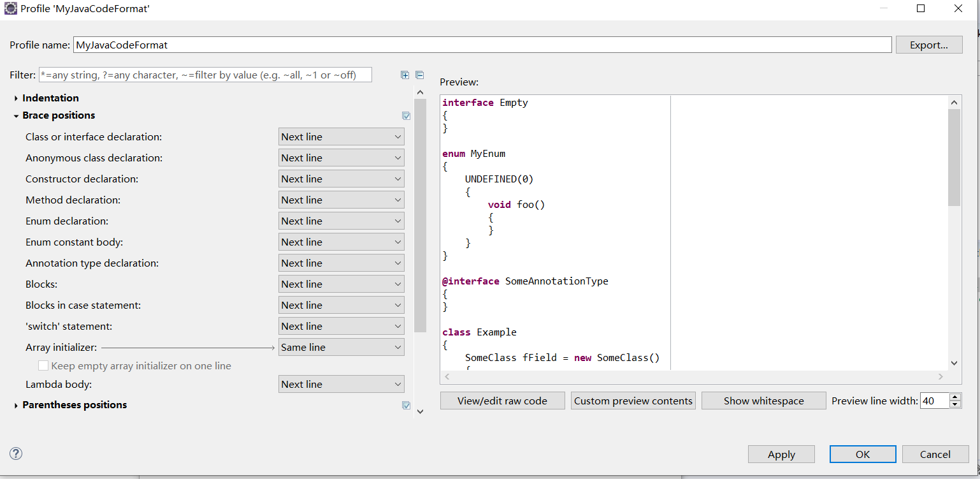
Task: Click the Eclipse icon in the dialog title bar
Action: [x=10, y=9]
